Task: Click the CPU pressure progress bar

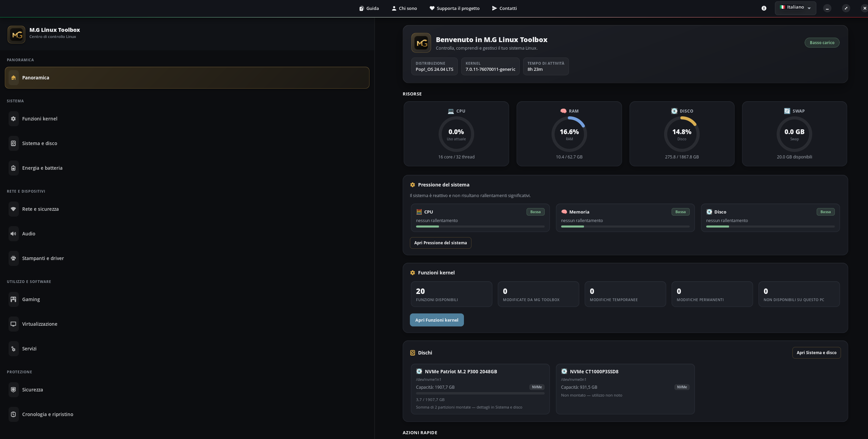Action: pyautogui.click(x=480, y=227)
